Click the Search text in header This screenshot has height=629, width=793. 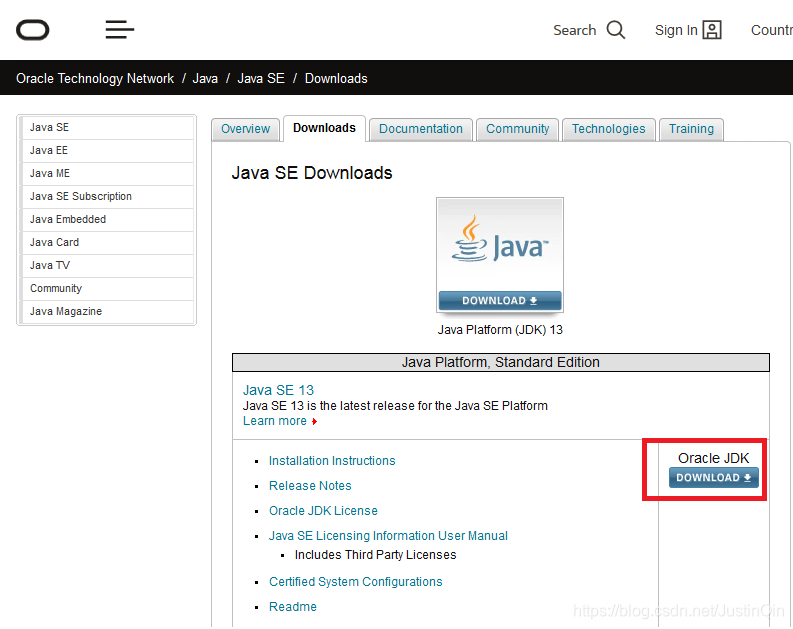click(575, 30)
